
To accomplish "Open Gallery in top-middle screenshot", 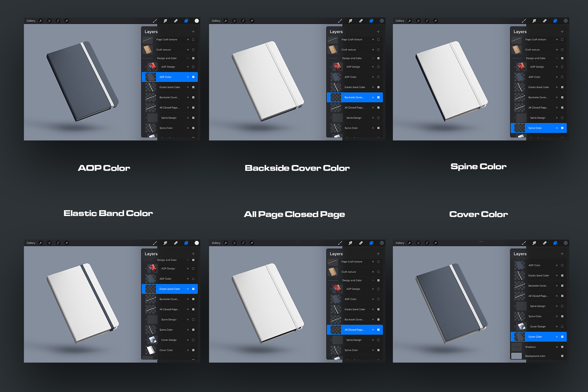I will (216, 21).
